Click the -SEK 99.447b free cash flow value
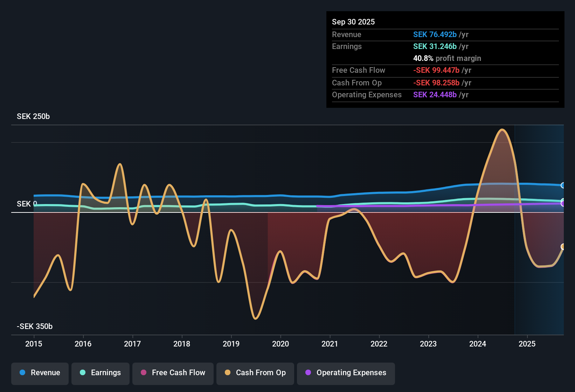 pyautogui.click(x=436, y=70)
